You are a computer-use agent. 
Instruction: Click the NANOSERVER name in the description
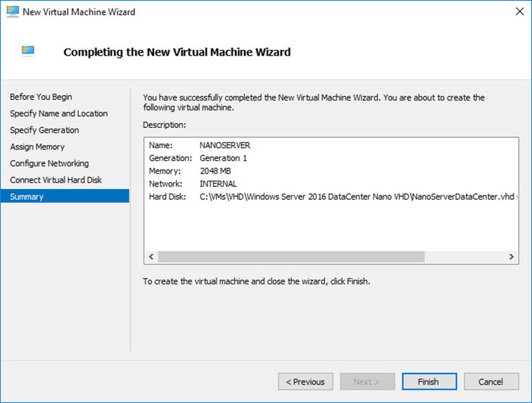coord(225,146)
